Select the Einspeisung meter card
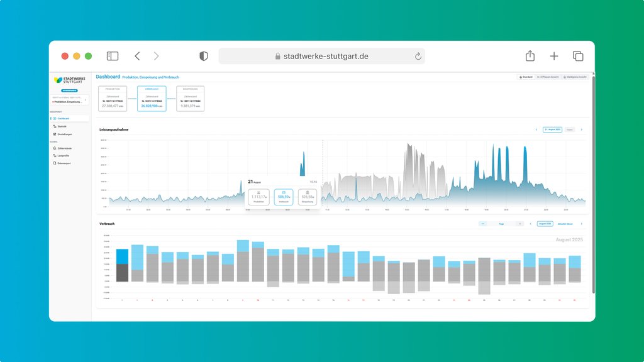 coord(190,99)
